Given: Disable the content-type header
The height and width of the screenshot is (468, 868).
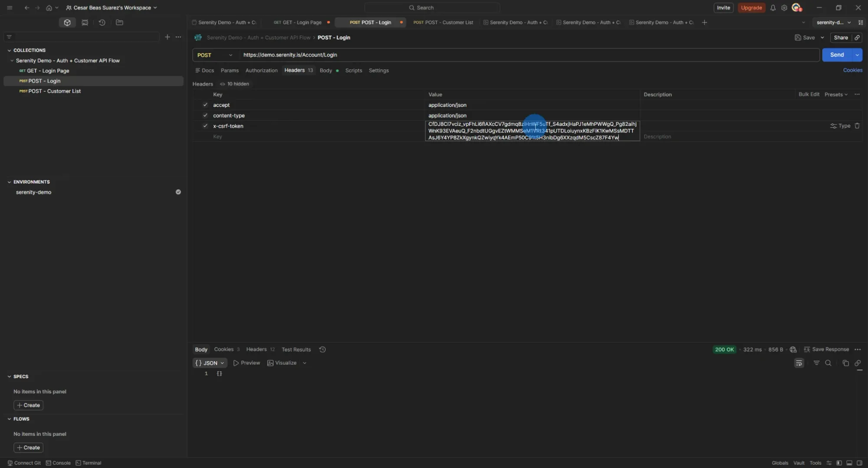Looking at the screenshot, I should point(205,115).
